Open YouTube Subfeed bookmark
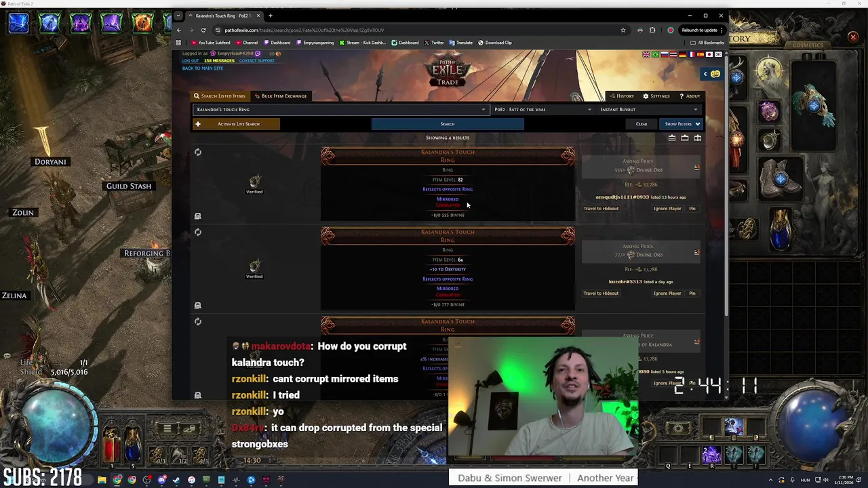868x488 pixels. tap(211, 43)
